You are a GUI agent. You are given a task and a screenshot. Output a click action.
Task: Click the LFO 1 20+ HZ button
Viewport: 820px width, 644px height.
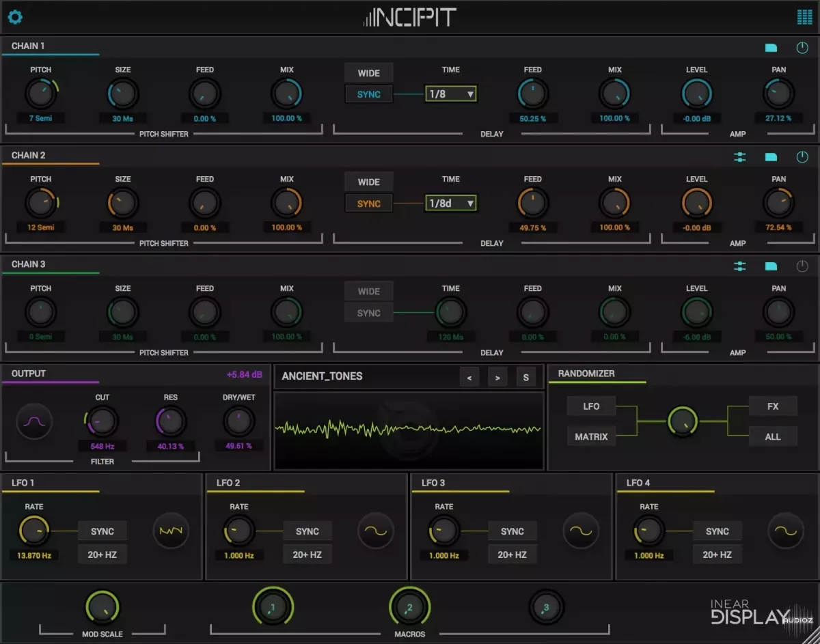(x=102, y=555)
